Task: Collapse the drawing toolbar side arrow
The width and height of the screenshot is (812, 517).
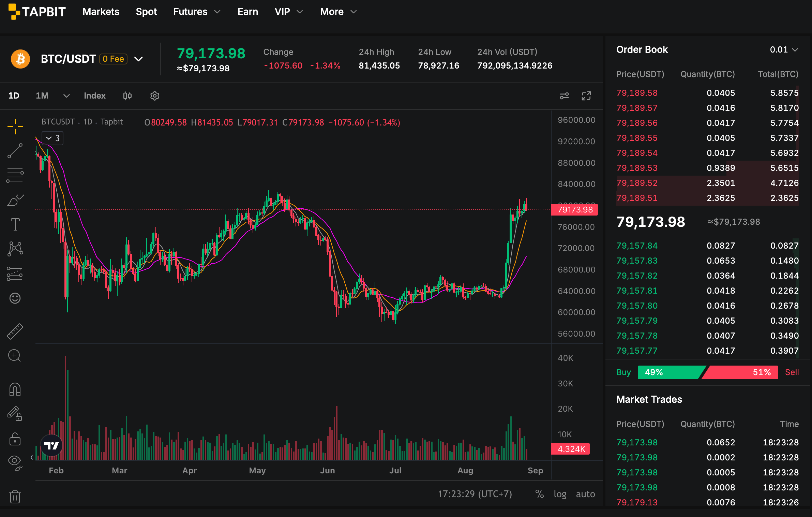Action: click(32, 457)
